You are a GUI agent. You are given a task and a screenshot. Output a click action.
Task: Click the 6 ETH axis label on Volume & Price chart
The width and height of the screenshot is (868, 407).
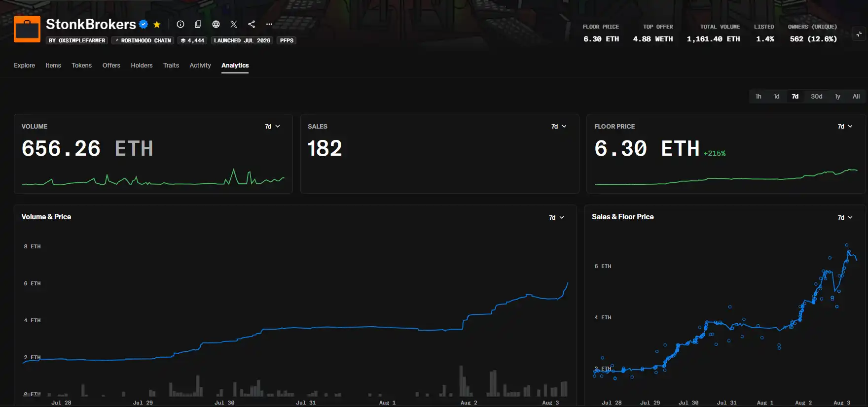[33, 283]
